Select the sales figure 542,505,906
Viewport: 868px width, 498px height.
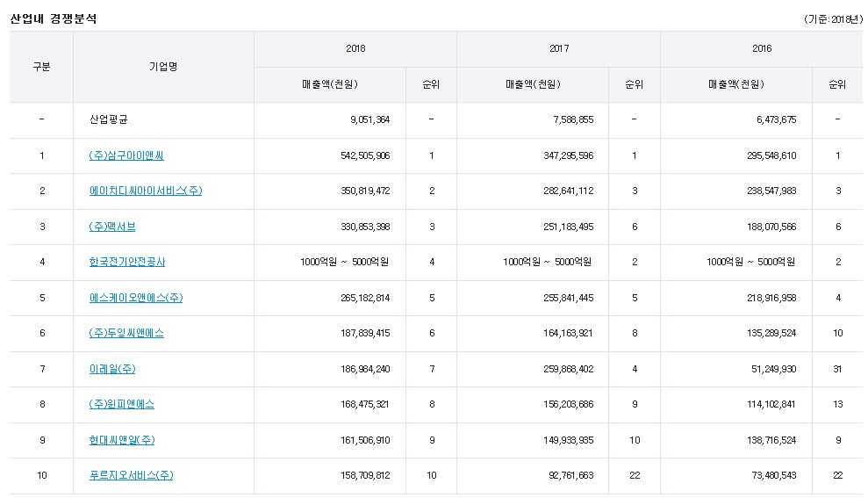coord(365,155)
